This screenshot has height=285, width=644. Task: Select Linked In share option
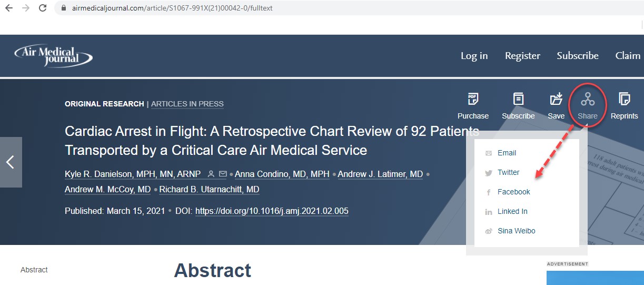512,211
